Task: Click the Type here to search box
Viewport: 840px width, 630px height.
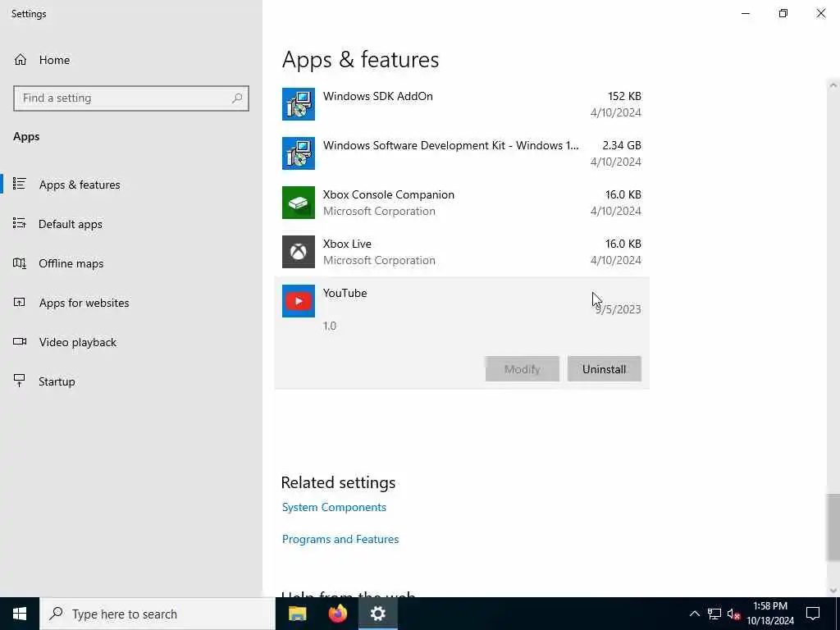Action: [157, 614]
